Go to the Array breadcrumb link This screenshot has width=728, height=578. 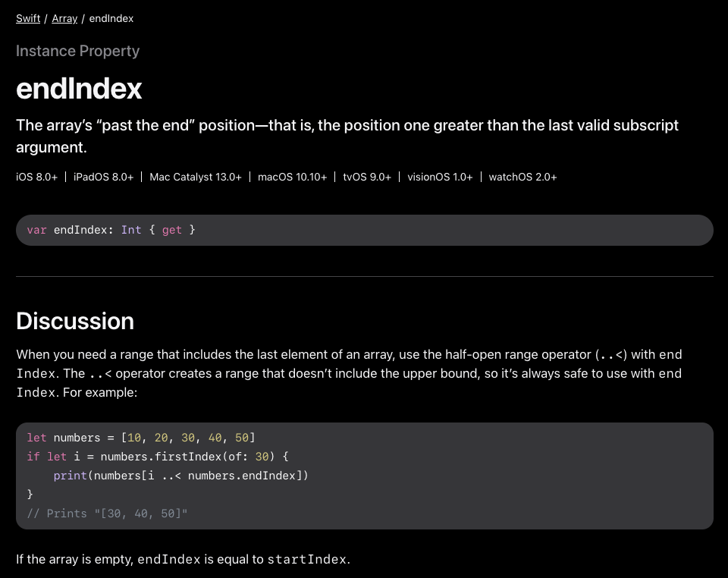pos(64,18)
